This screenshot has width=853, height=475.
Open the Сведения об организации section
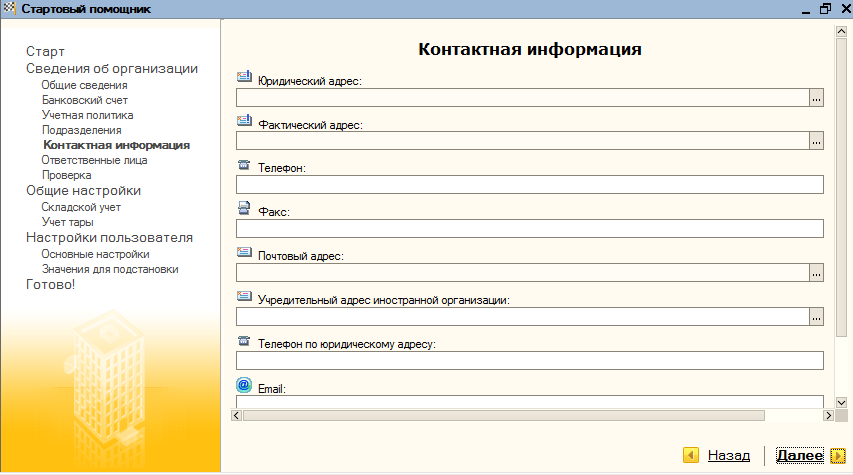click(x=112, y=69)
